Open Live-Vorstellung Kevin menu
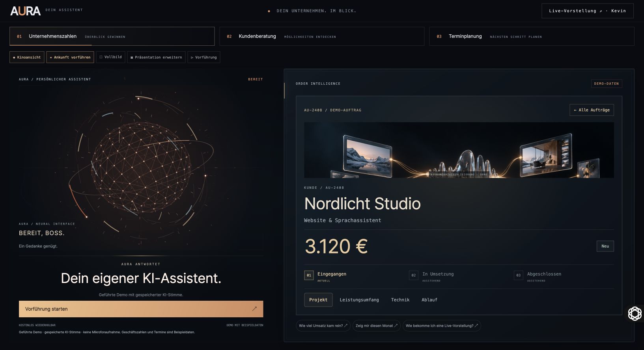This screenshot has width=644, height=350. [588, 11]
